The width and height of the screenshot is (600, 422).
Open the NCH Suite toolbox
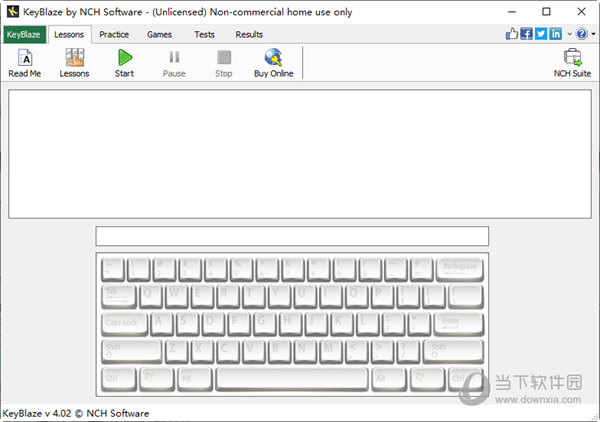[572, 63]
